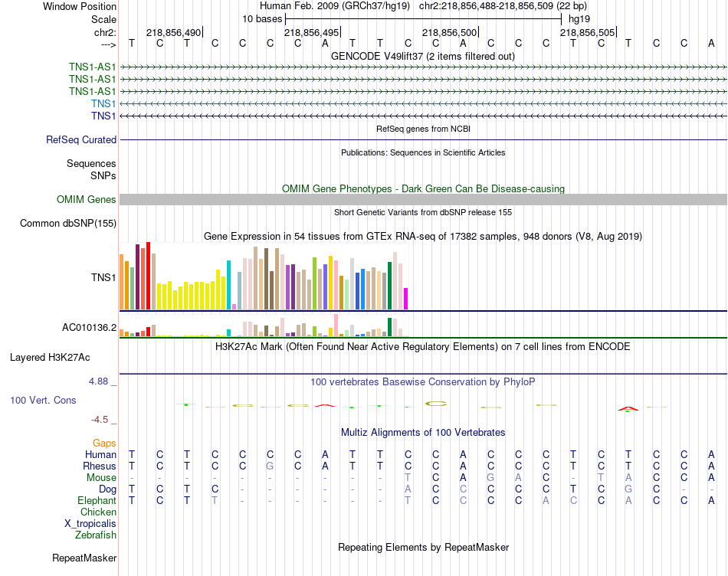
Task: Click the OMIM Genes track label
Action: [87, 200]
